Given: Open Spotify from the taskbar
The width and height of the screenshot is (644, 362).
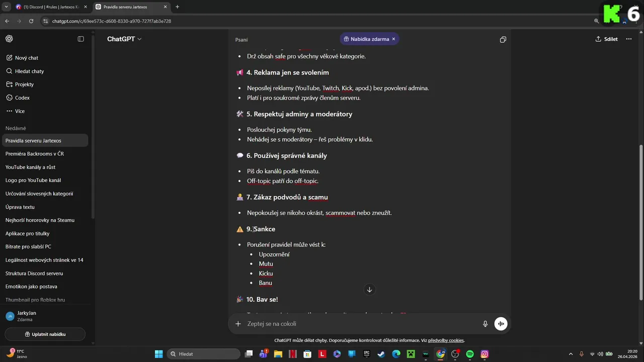Looking at the screenshot, I should pos(470,354).
